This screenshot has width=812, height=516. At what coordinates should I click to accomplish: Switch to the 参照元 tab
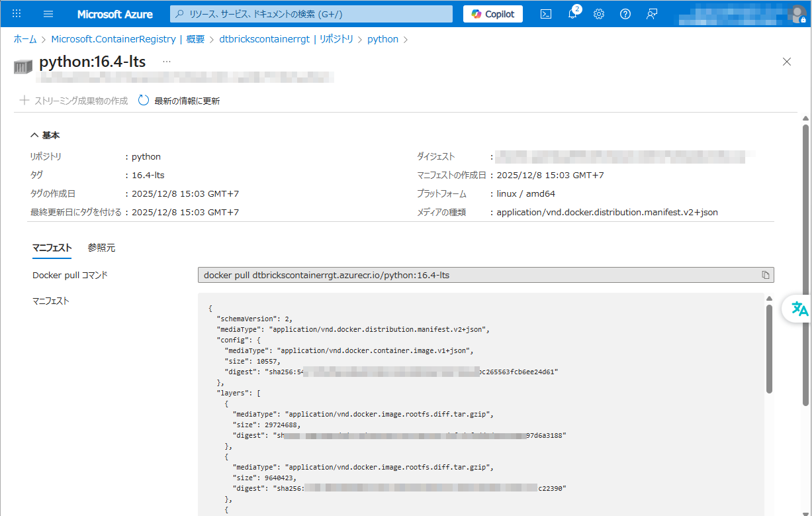(x=101, y=248)
